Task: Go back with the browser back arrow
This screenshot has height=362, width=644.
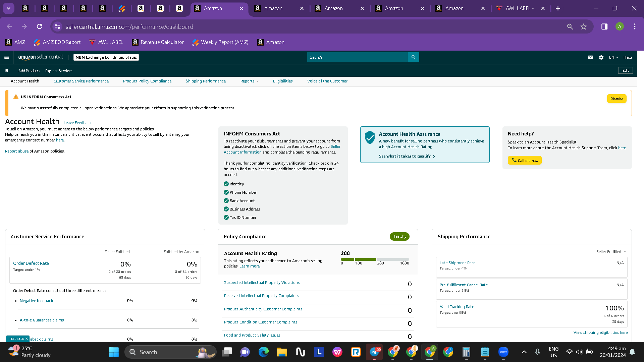Action: pyautogui.click(x=9, y=26)
